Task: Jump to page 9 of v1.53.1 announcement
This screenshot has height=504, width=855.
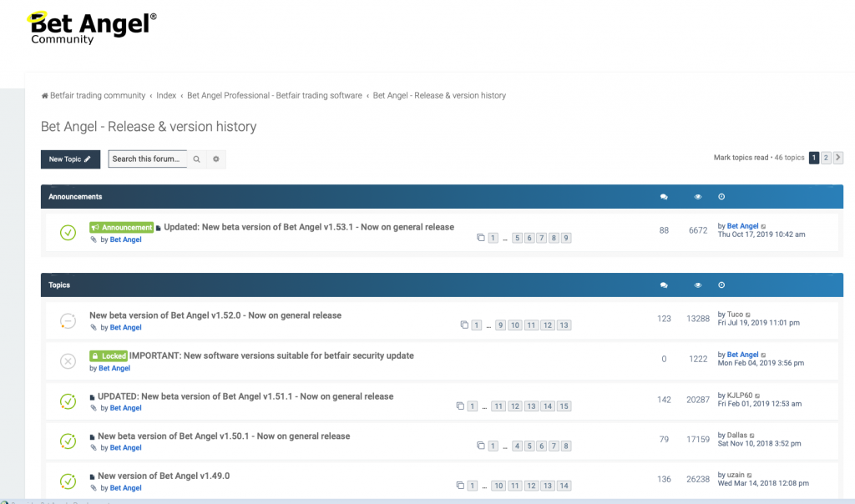Action: click(566, 238)
